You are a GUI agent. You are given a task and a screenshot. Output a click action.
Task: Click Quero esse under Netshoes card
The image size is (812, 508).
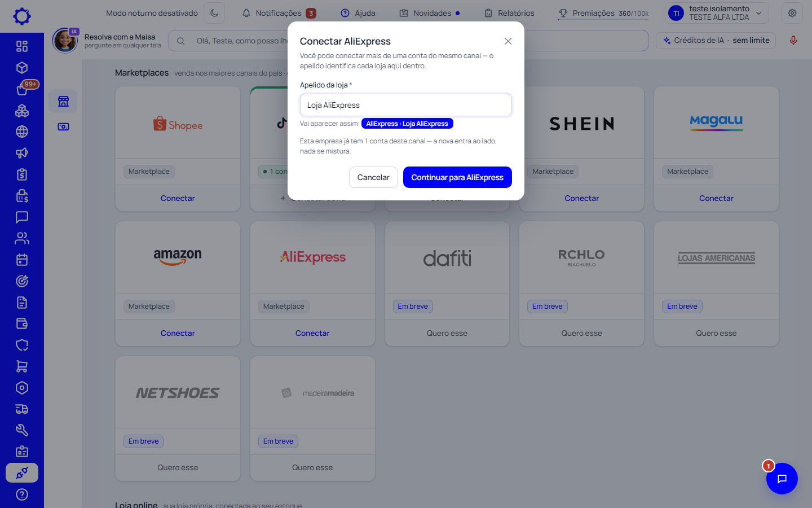(178, 467)
